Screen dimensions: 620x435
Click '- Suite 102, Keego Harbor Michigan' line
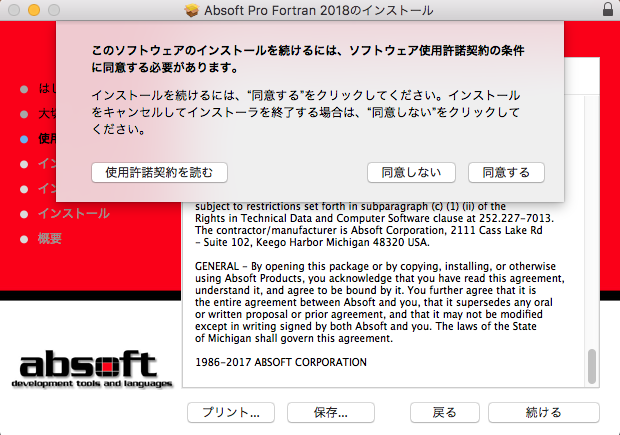(312, 242)
